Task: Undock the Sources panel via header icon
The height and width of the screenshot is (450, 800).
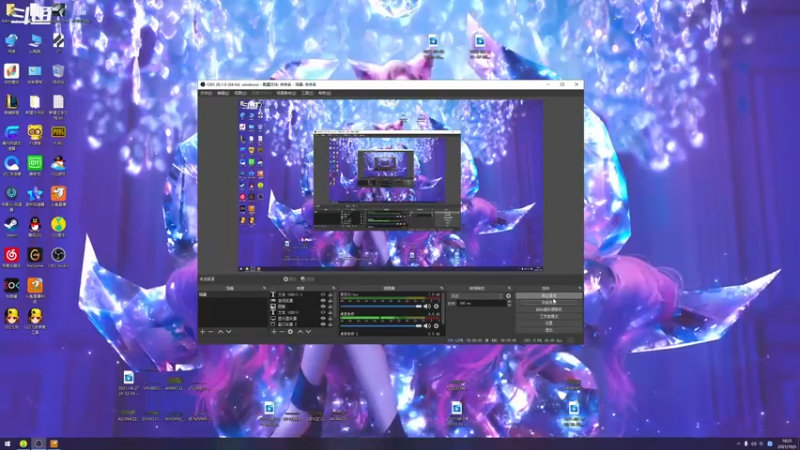Action: pos(334,288)
